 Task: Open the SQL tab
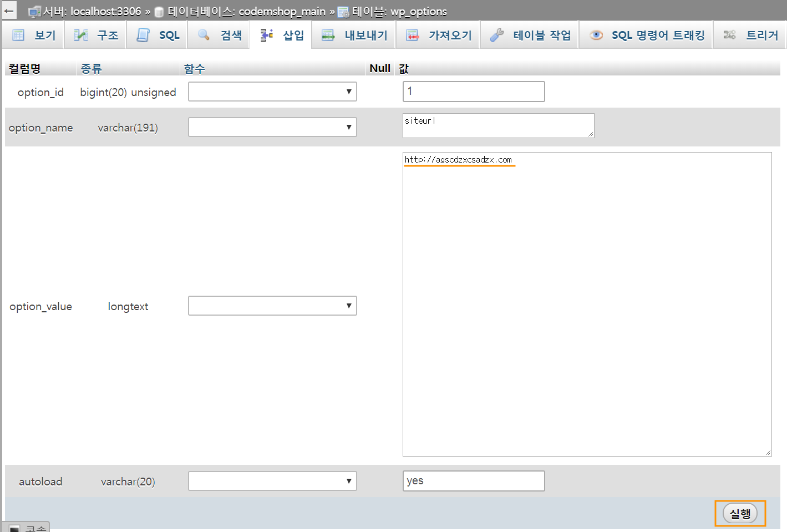158,35
